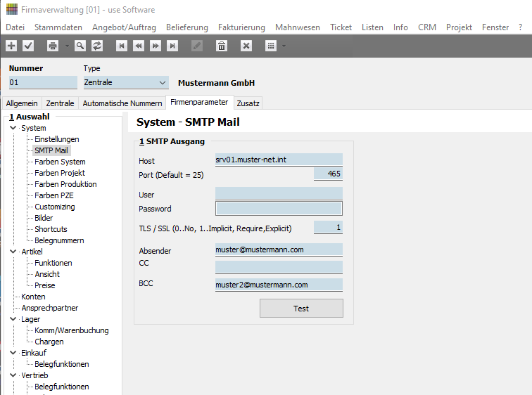Select Ansprechpartner in the tree

50,308
